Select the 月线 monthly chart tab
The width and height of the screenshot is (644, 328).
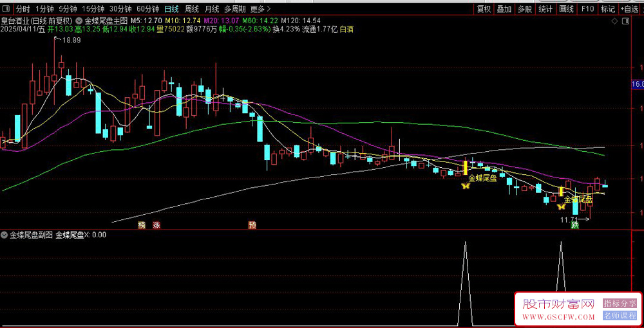click(x=211, y=8)
